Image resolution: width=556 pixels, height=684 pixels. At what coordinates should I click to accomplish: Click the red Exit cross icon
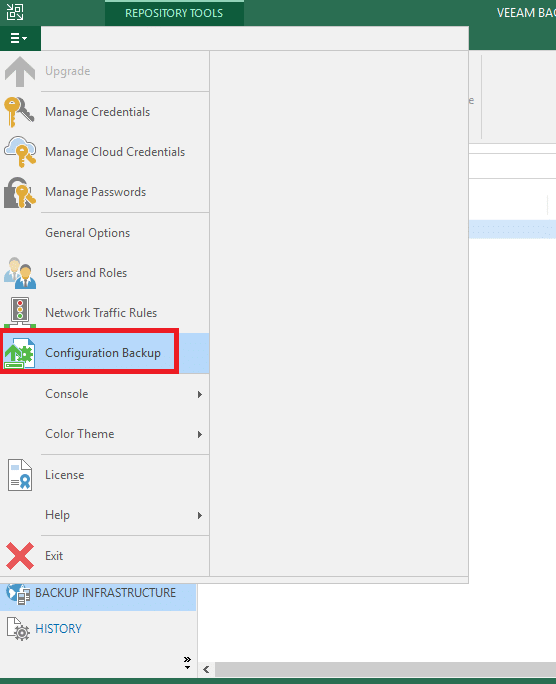[20, 556]
